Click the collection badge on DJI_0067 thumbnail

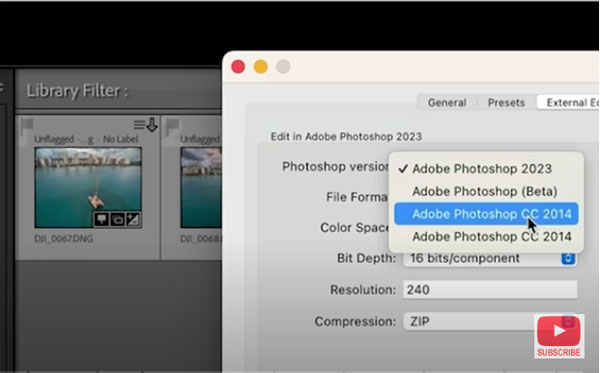117,219
